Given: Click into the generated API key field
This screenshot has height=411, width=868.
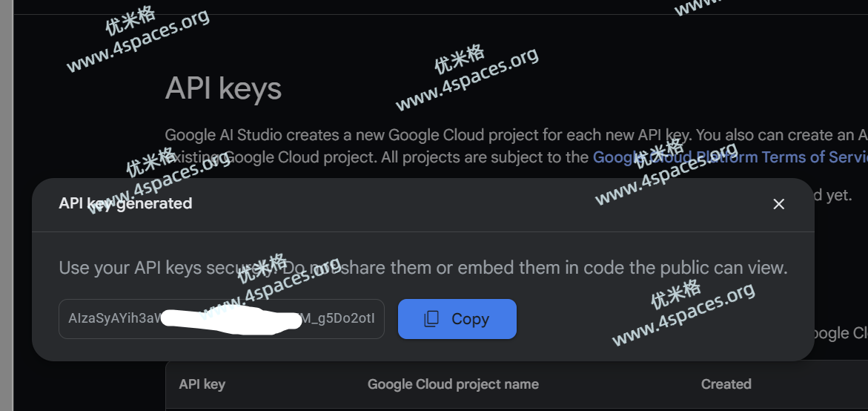Looking at the screenshot, I should [221, 319].
